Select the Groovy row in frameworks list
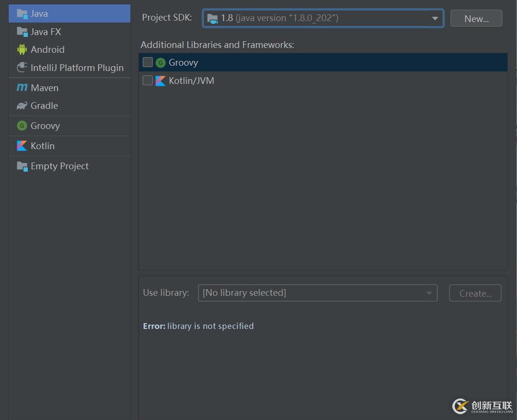The height and width of the screenshot is (420, 517). point(323,63)
